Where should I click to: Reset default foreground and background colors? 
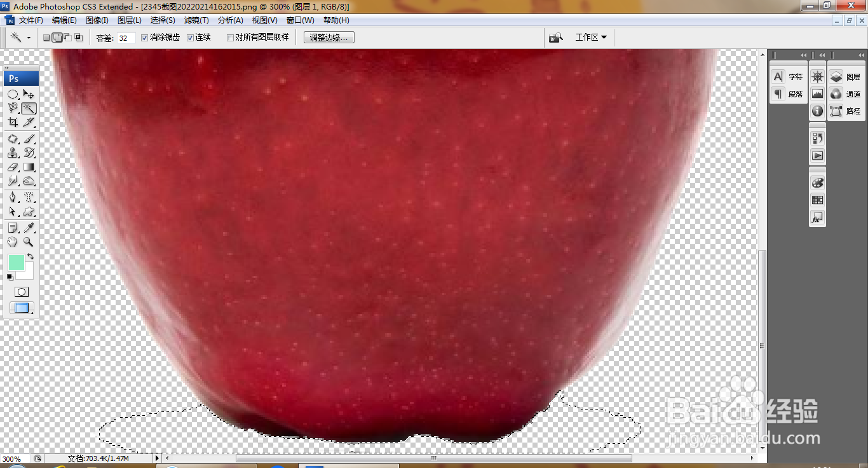(x=10, y=277)
